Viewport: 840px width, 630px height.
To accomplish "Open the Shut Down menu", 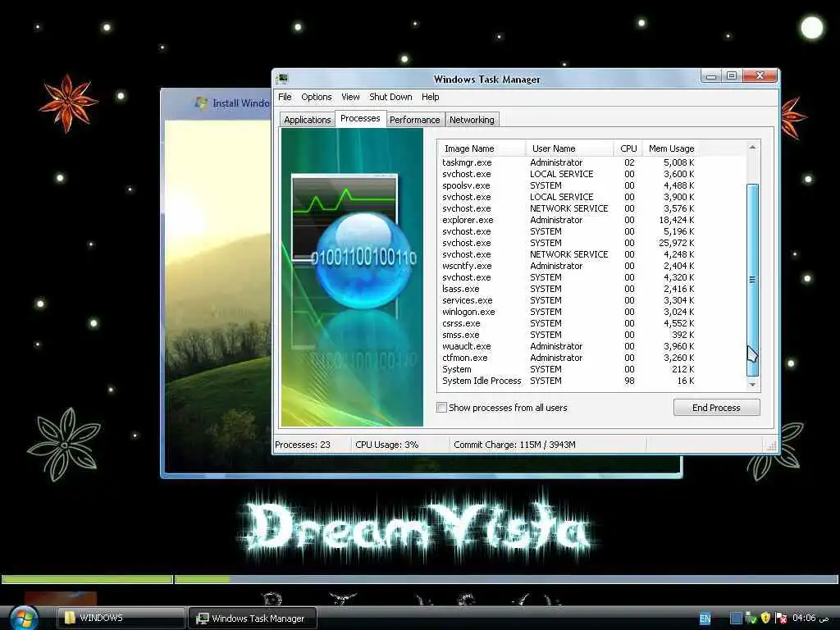I will (390, 97).
